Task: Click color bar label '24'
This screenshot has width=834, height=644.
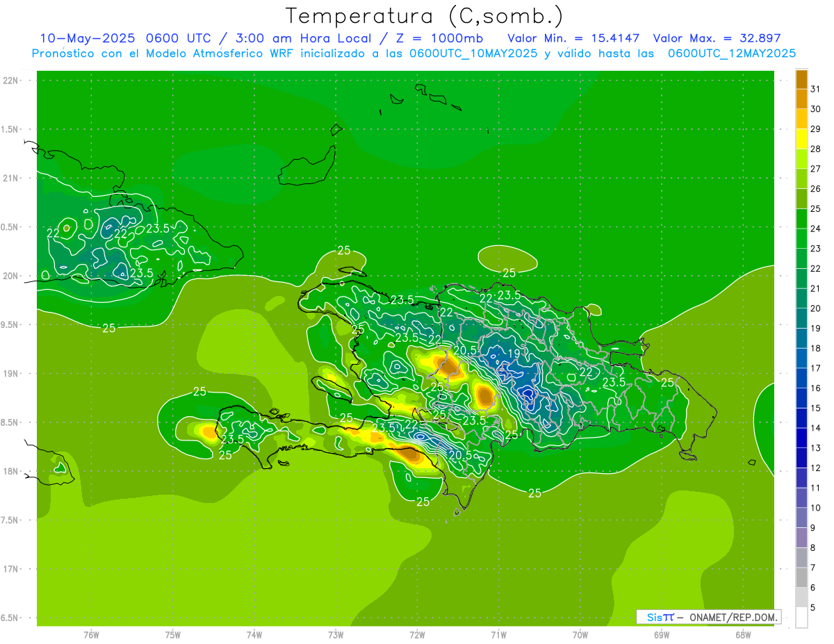Action: [816, 229]
